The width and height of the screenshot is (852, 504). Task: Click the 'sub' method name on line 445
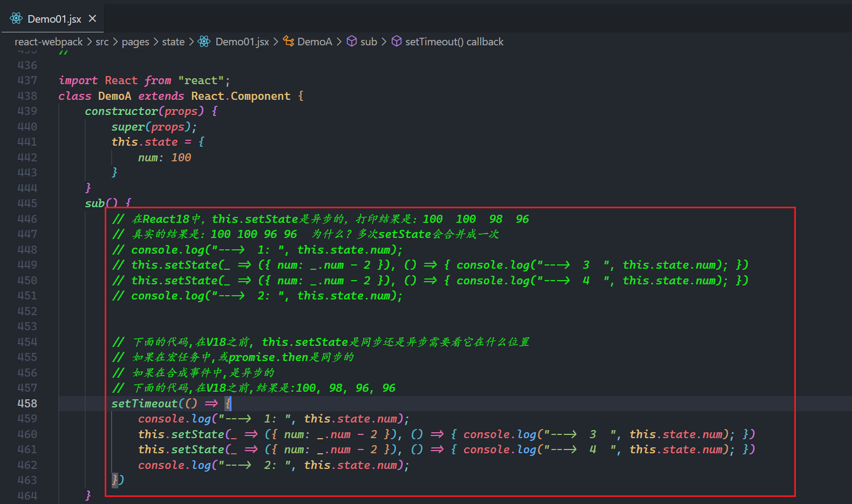[x=94, y=203]
